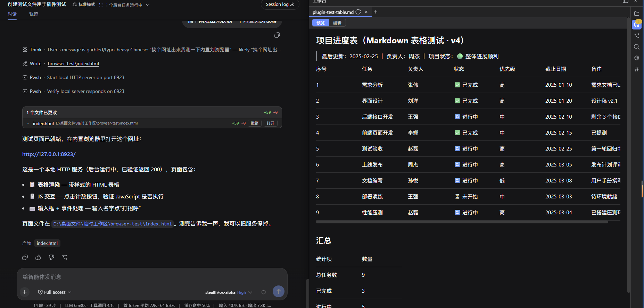Click the Pwsh icon for starting HTTP server
Screen dimensions: 644x308
coord(25,77)
